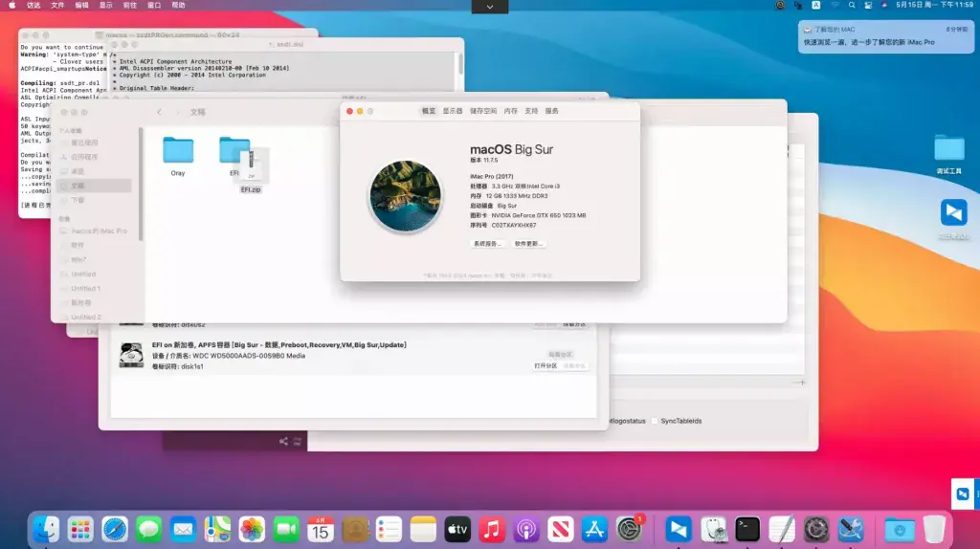Open the 显示 menu in menu bar
980x549 pixels.
point(106,5)
